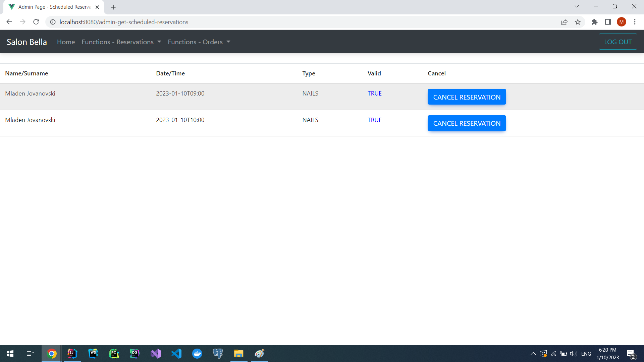The height and width of the screenshot is (362, 644).
Task: Expand the Functions - Reservations dropdown
Action: pyautogui.click(x=121, y=42)
